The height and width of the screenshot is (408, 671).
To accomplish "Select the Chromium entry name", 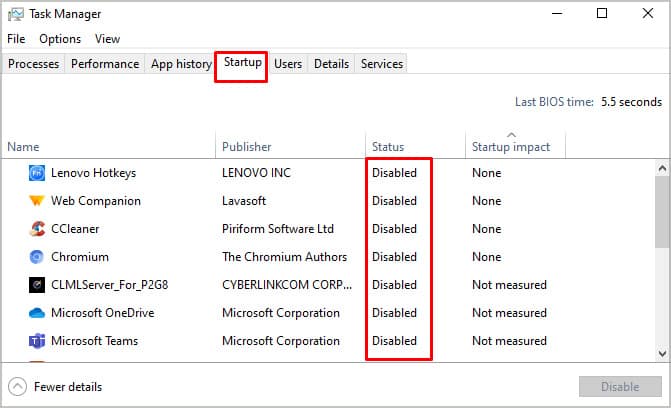I will [x=80, y=257].
